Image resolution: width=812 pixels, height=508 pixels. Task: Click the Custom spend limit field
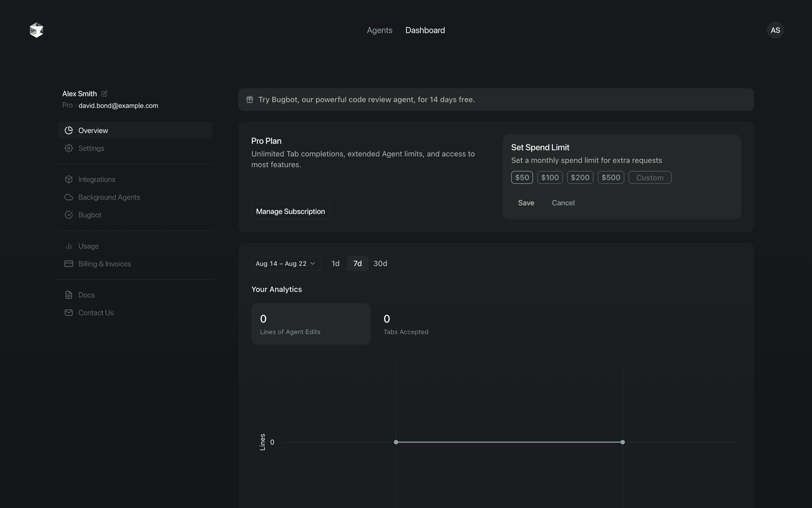click(650, 177)
